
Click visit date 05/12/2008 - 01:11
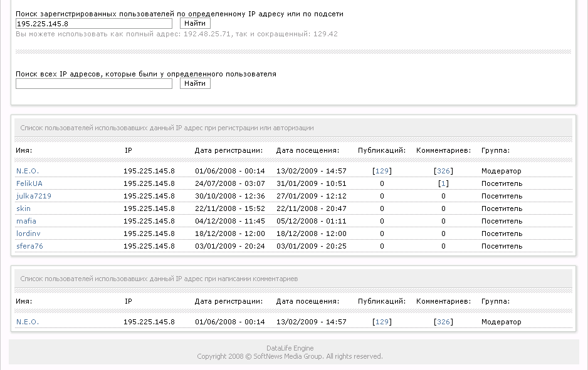[x=312, y=221]
